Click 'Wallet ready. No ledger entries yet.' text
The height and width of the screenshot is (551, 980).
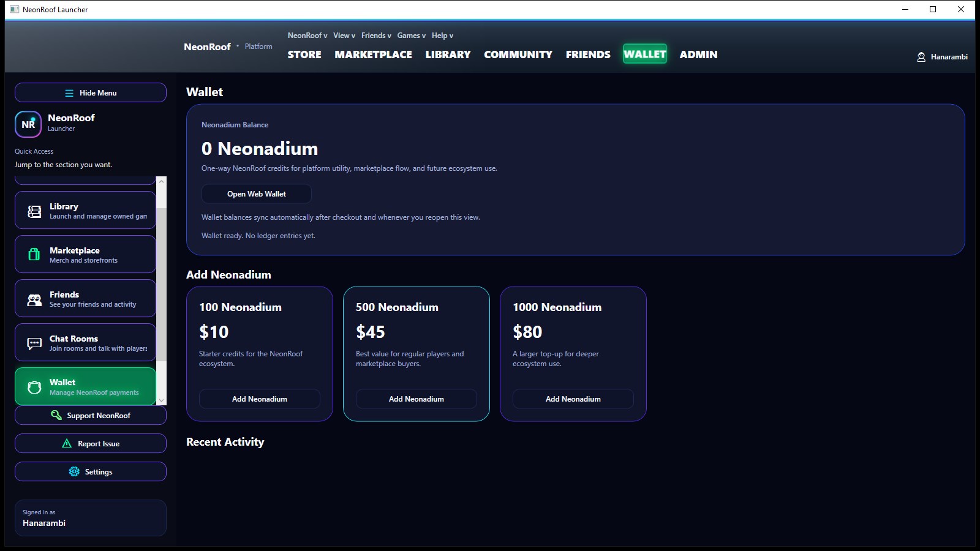(258, 236)
